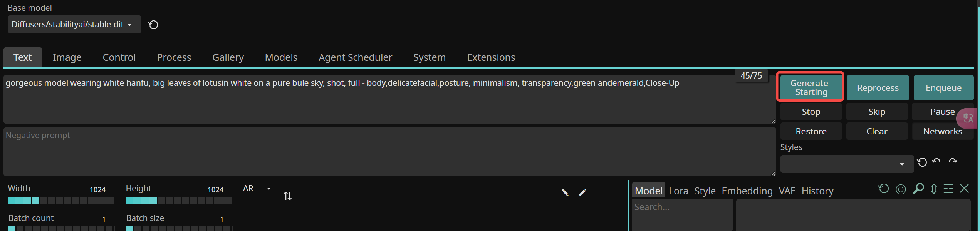Click the magnifier icon in networks panel

point(918,189)
